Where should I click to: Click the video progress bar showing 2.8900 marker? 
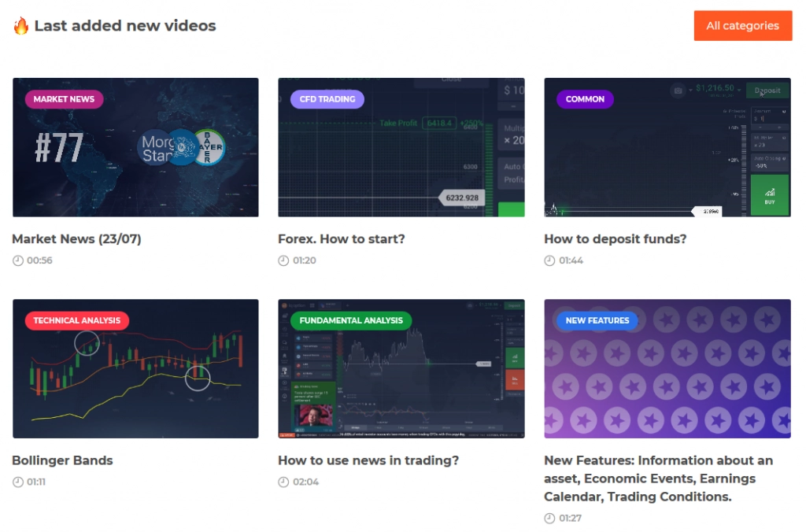(x=707, y=211)
